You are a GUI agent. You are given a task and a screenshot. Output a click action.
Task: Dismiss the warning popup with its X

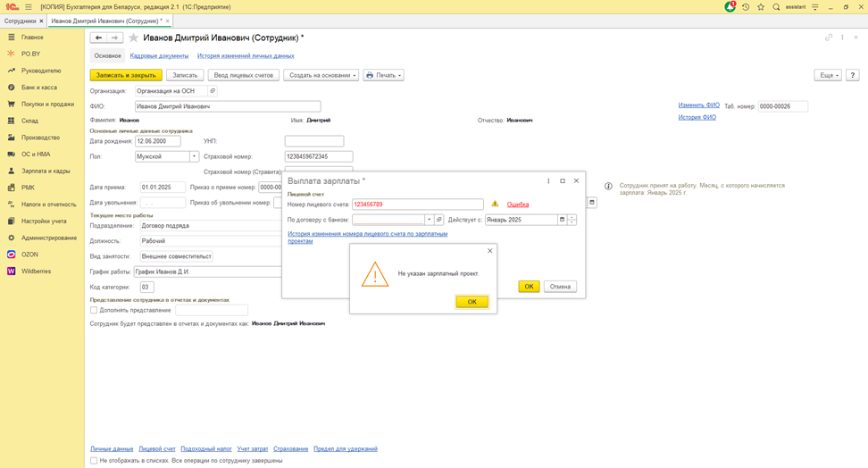pyautogui.click(x=490, y=251)
